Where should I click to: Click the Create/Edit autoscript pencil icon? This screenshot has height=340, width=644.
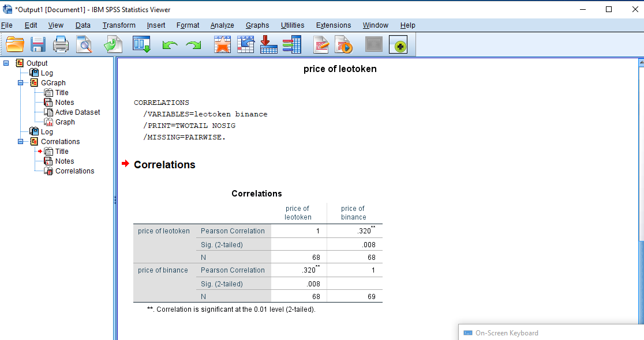pyautogui.click(x=321, y=44)
